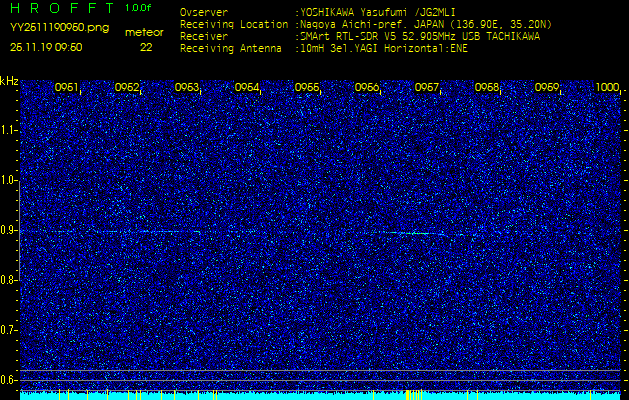Click the dense yellow marker cluster below 0957
This screenshot has width=629, height=400.
[414, 394]
